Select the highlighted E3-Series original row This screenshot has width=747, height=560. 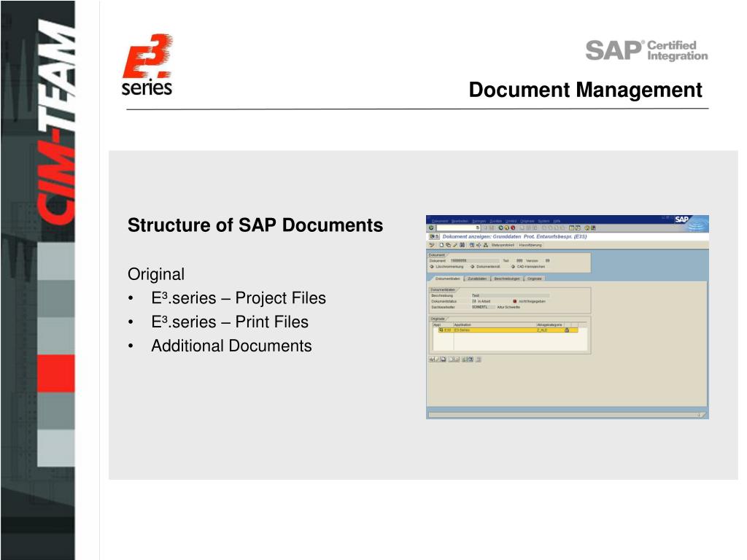click(x=508, y=330)
